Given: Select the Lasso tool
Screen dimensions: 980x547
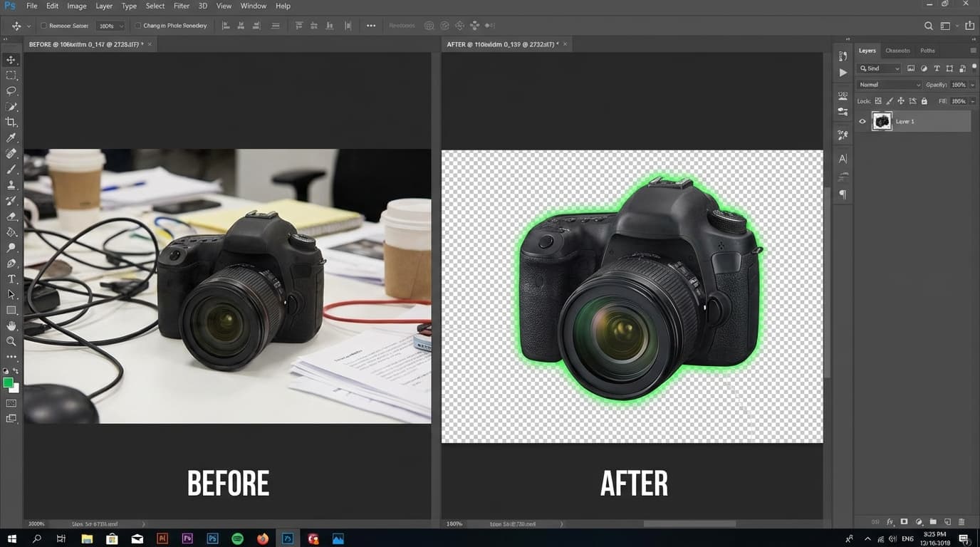Looking at the screenshot, I should coord(11,90).
